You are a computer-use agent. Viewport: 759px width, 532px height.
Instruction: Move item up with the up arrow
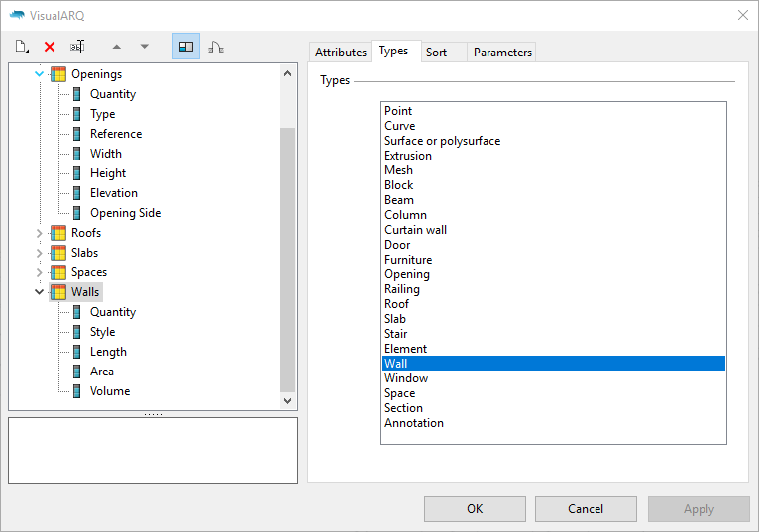pos(116,47)
